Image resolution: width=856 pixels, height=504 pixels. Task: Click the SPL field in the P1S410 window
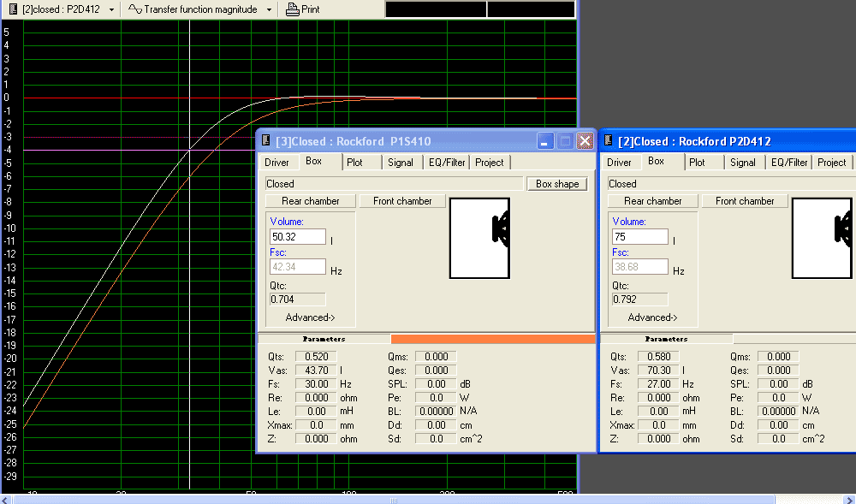pyautogui.click(x=436, y=384)
